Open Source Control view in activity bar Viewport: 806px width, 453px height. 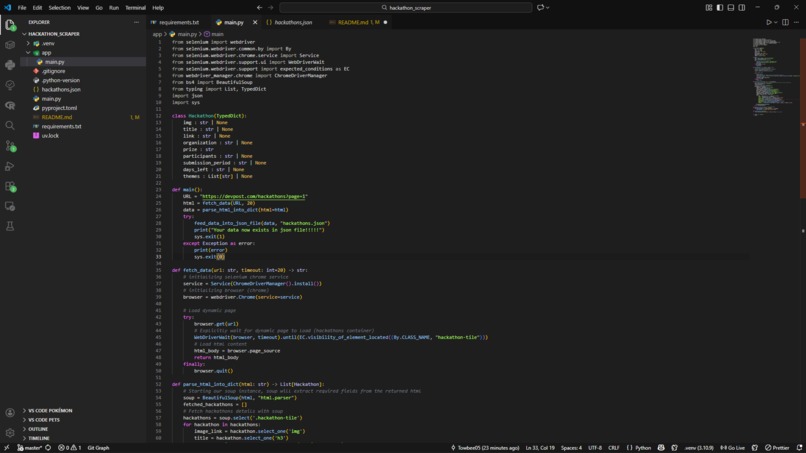[x=10, y=146]
